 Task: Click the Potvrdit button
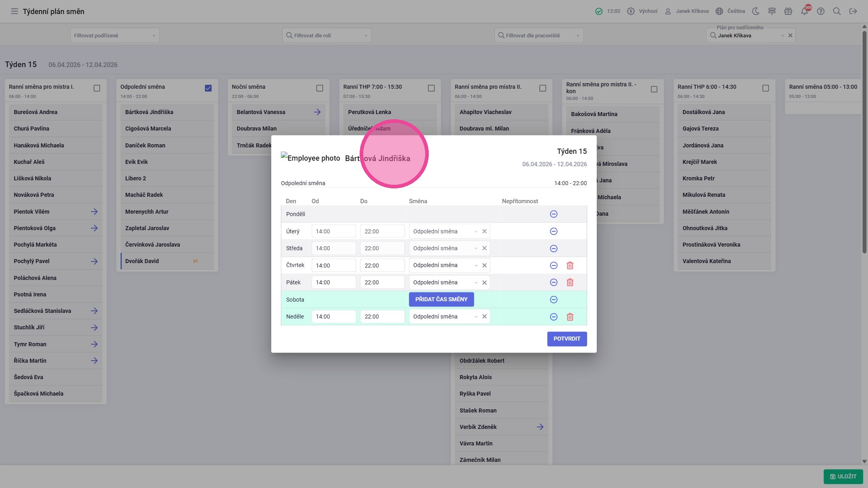(567, 339)
